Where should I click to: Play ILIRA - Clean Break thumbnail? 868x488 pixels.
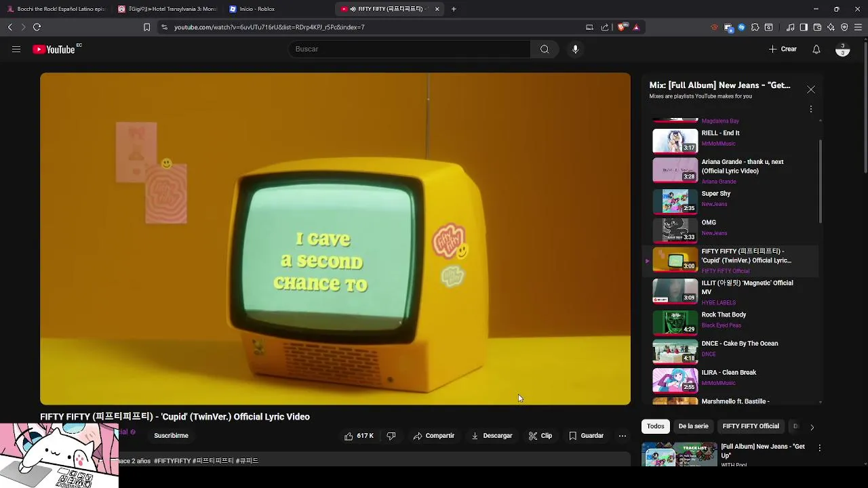point(675,380)
